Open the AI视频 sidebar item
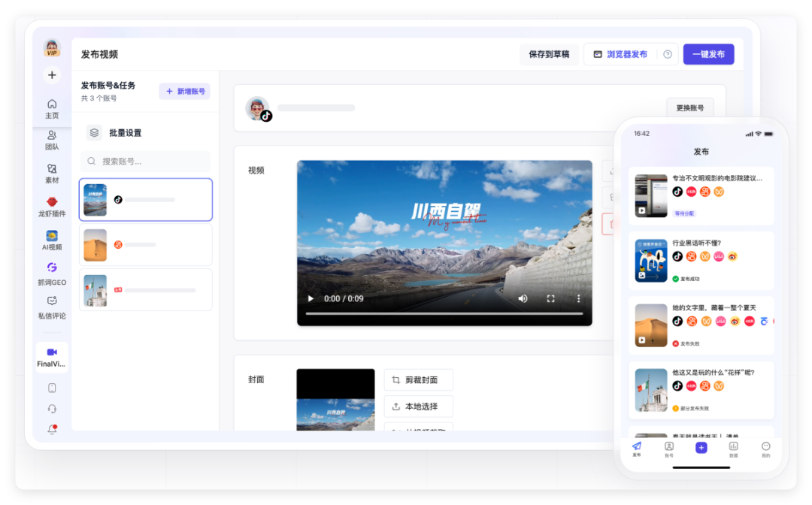The height and width of the screenshot is (505, 812). pos(52,240)
